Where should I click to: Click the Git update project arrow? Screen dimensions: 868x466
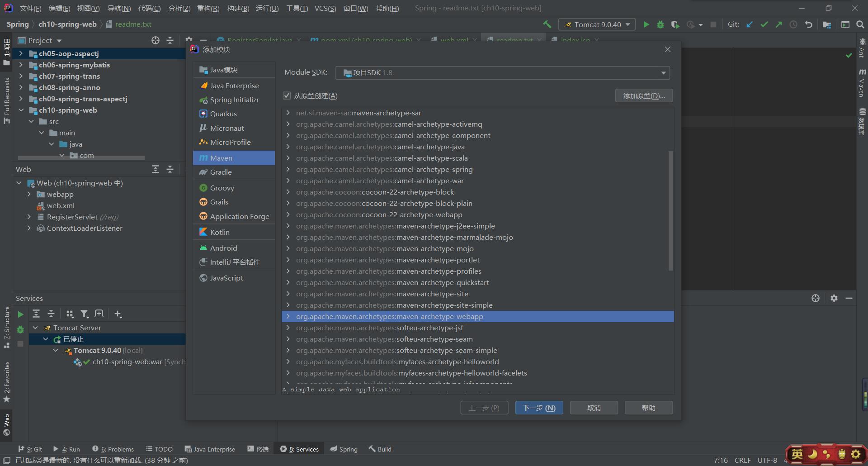[x=750, y=24]
